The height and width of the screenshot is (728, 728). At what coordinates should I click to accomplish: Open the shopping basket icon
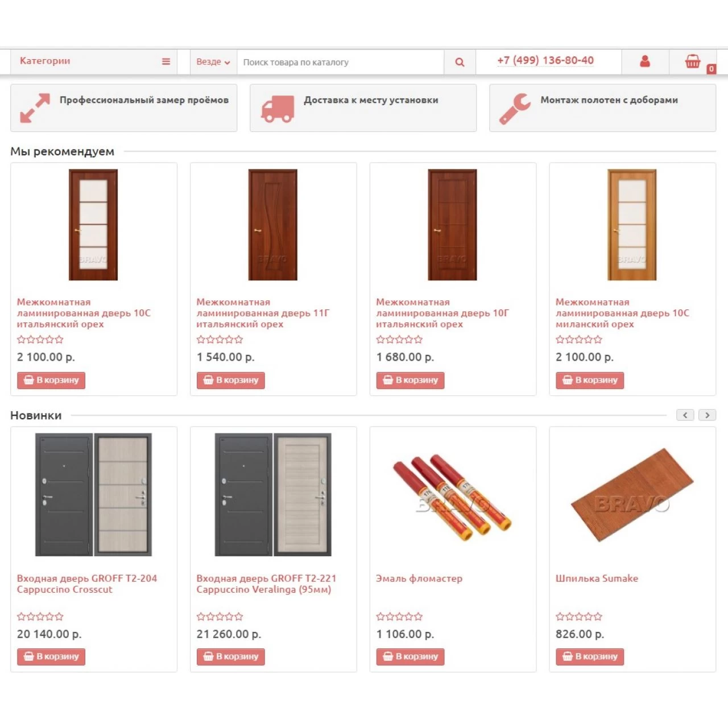point(692,61)
